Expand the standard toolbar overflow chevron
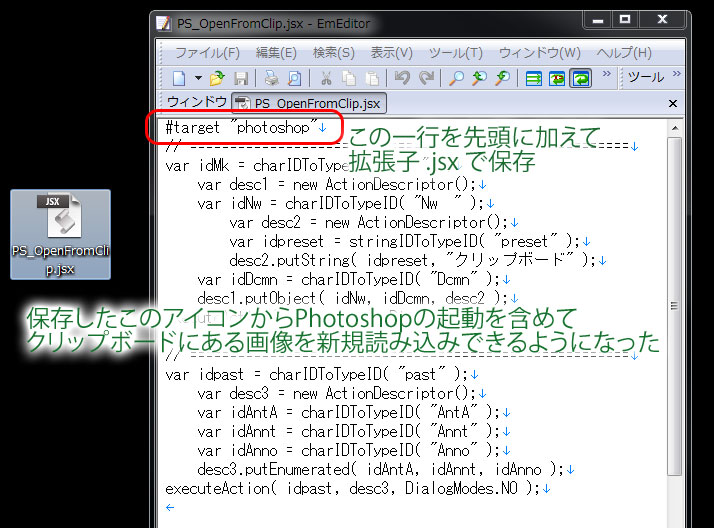 tap(607, 73)
